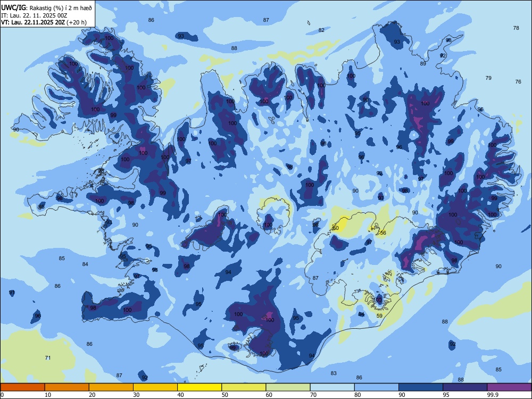Click the legend label '80'
Viewport: 532px width, 399px height.
358,395
